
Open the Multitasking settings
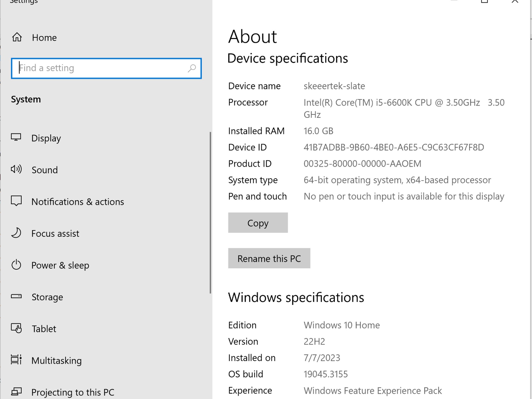56,361
